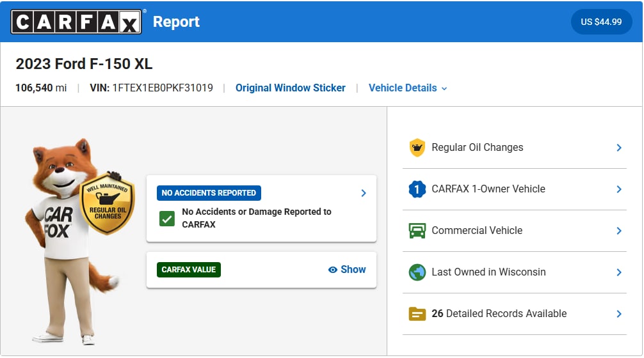Open the Last Owned in Wisconsin chevron

[619, 272]
